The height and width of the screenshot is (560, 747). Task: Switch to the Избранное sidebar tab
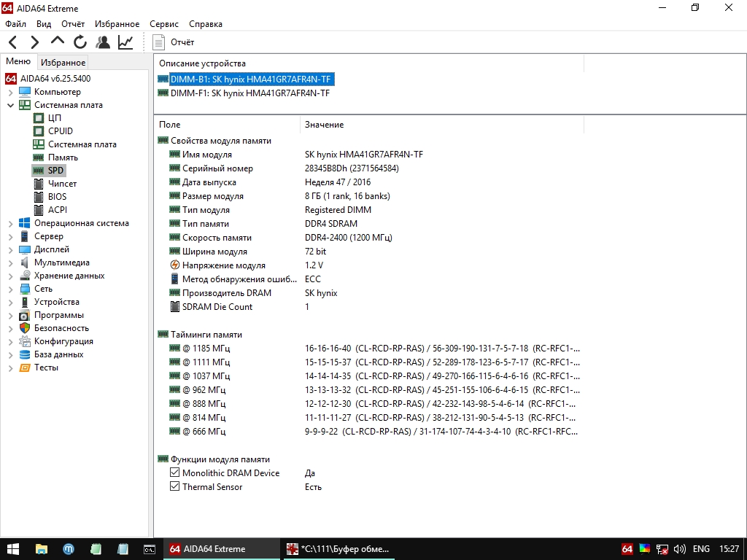pos(63,63)
